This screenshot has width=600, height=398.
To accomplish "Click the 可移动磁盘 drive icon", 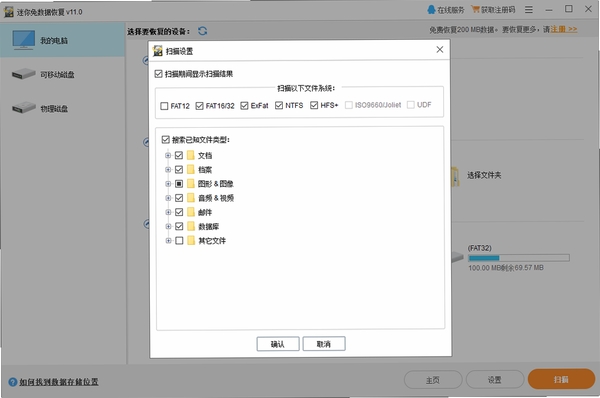I will [x=23, y=73].
